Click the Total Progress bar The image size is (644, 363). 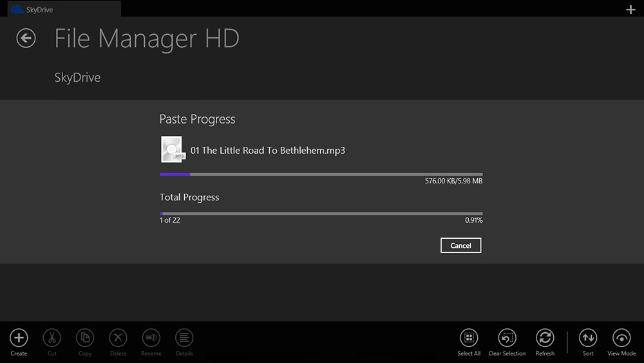(x=321, y=214)
